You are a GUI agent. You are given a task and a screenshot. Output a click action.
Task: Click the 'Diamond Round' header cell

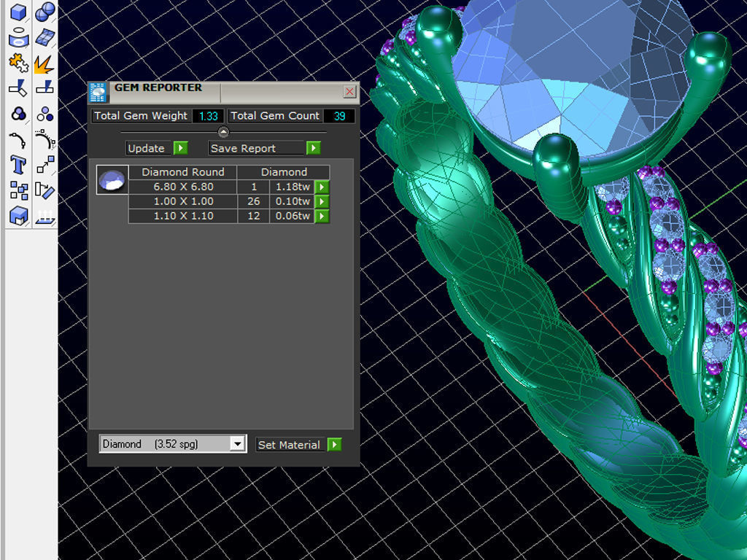coord(183,172)
